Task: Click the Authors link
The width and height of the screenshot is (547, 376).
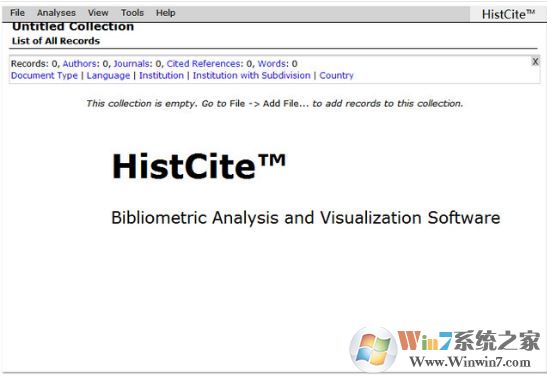Action: click(x=80, y=64)
